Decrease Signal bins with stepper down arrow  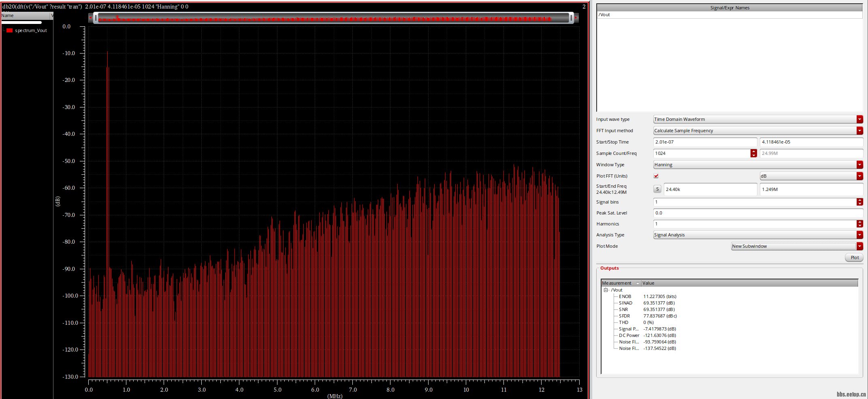click(859, 204)
